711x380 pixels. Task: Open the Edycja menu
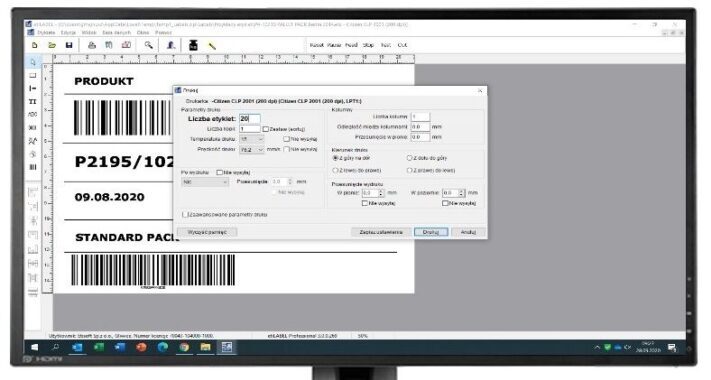pyautogui.click(x=68, y=33)
